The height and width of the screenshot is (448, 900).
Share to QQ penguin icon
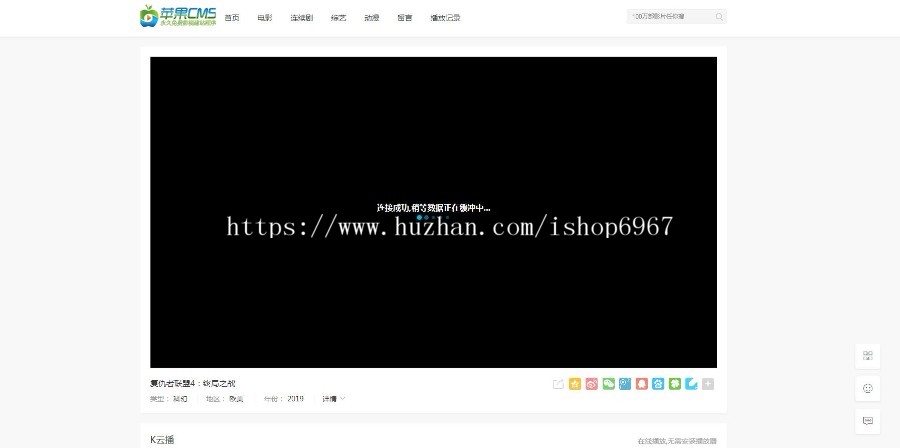(x=642, y=384)
